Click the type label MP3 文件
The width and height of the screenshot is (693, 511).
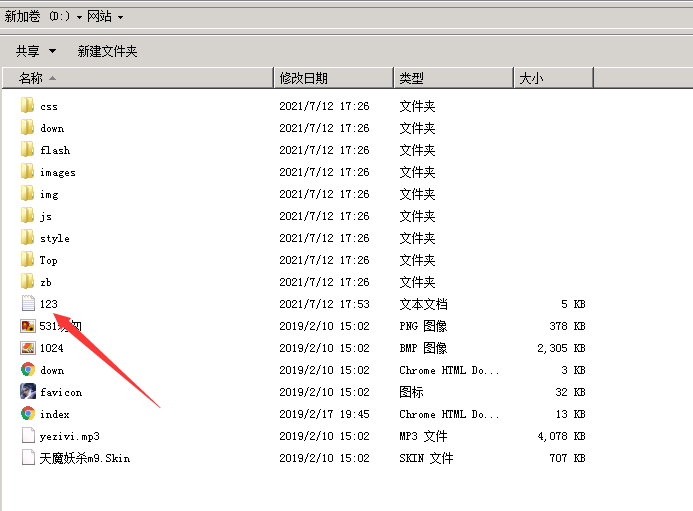click(x=423, y=436)
